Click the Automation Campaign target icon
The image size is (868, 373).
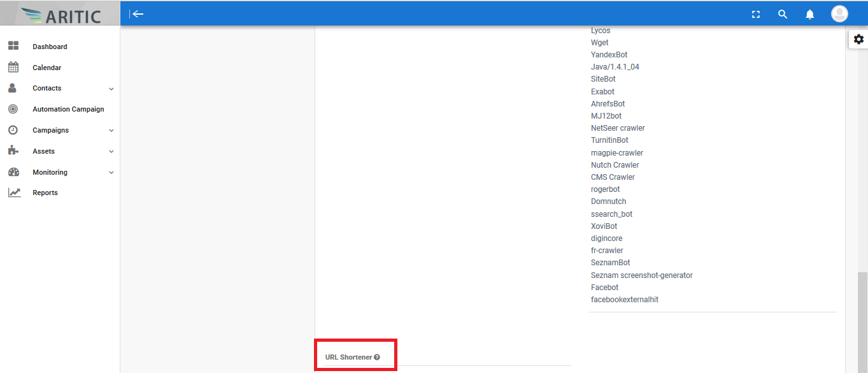[x=13, y=109]
